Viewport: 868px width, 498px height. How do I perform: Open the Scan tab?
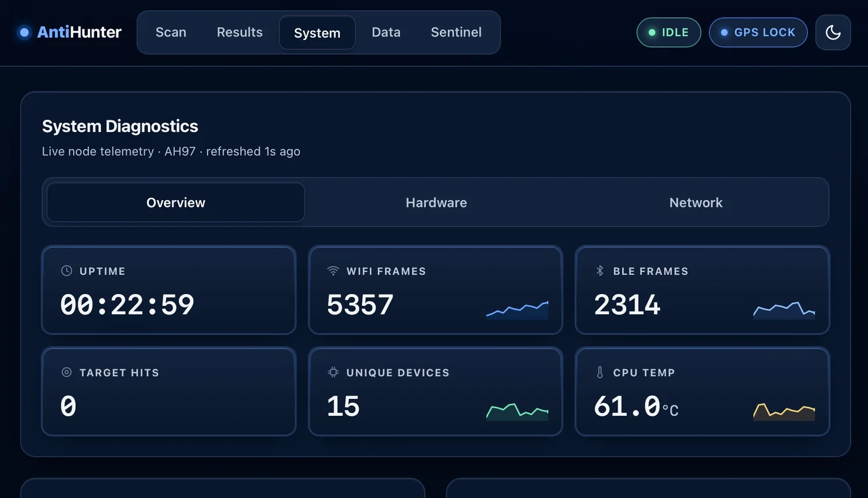pos(171,32)
